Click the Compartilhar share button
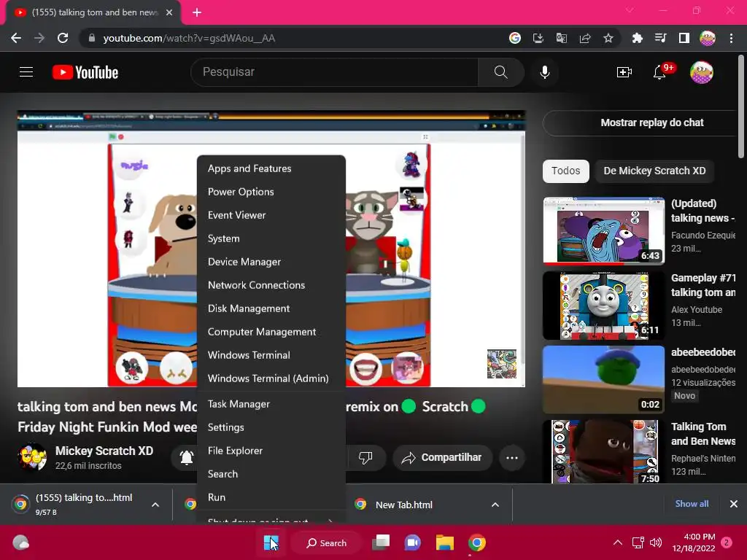Image resolution: width=747 pixels, height=560 pixels. click(x=443, y=458)
